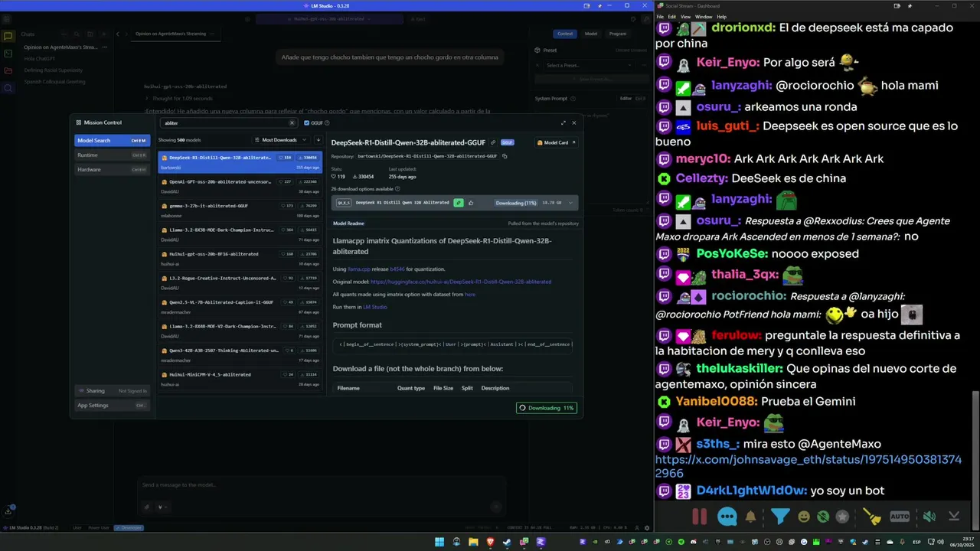Click the smiley emoji icon in the dashboard toolbar

coord(804,517)
